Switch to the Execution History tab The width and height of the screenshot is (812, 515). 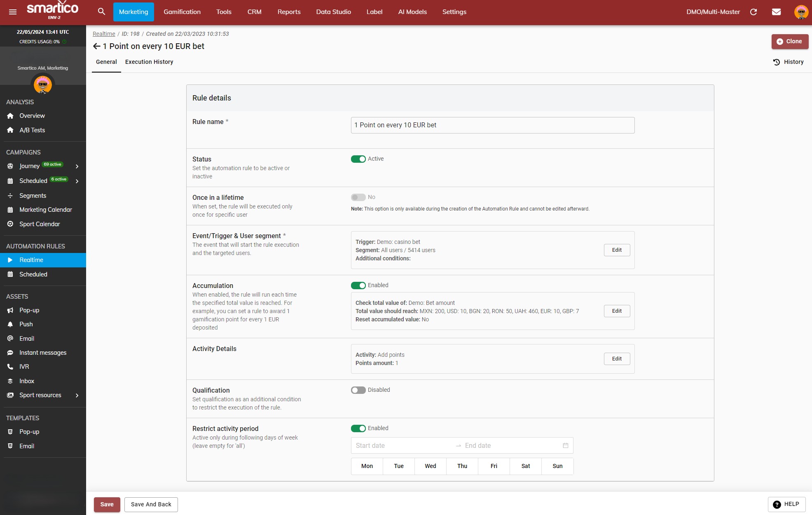(x=149, y=62)
